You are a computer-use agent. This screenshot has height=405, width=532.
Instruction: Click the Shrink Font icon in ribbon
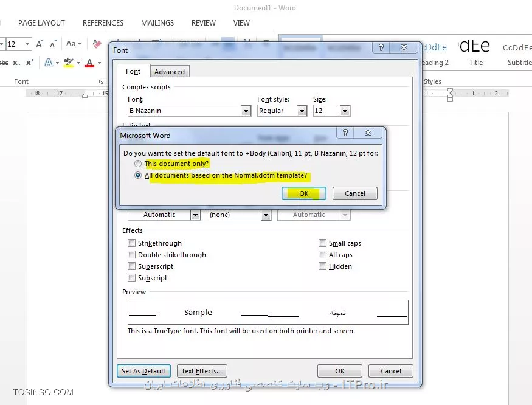[x=53, y=44]
